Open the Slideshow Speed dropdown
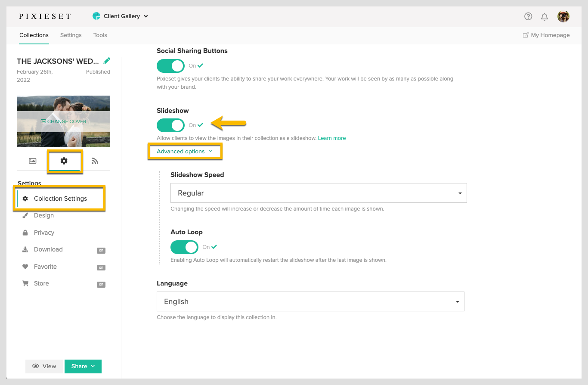 tap(319, 193)
